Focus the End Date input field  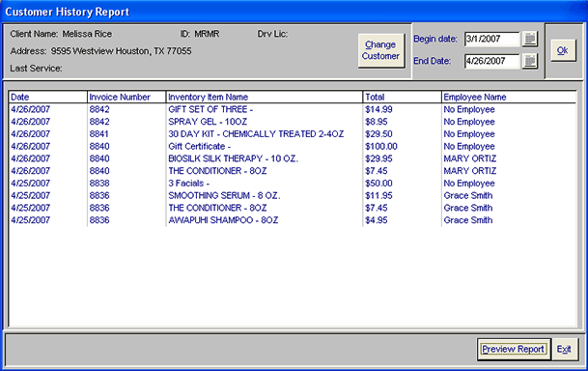coord(491,61)
